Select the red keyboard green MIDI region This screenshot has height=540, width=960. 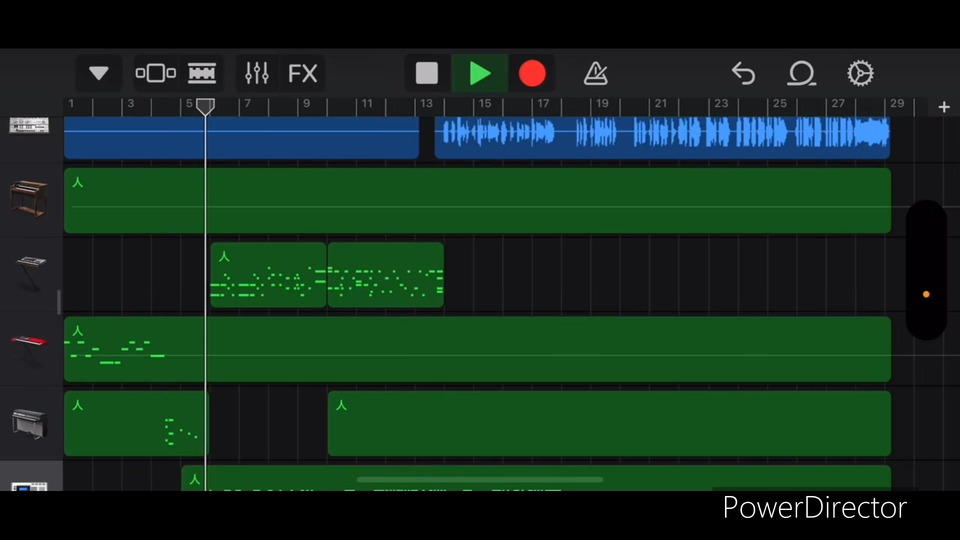click(x=478, y=349)
